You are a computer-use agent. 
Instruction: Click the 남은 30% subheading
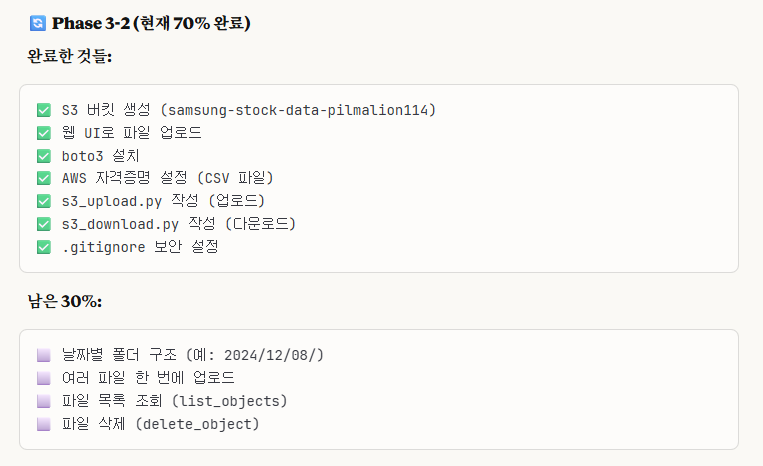coord(64,301)
